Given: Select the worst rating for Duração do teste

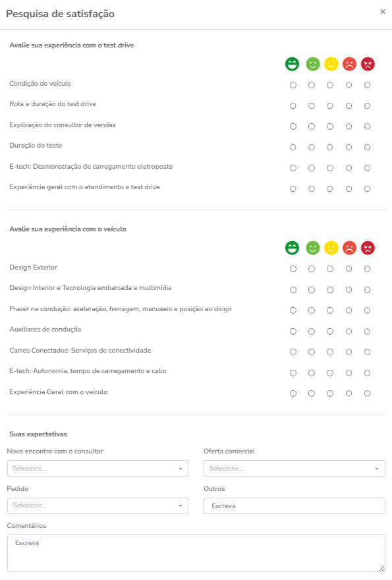Looking at the screenshot, I should point(367,147).
